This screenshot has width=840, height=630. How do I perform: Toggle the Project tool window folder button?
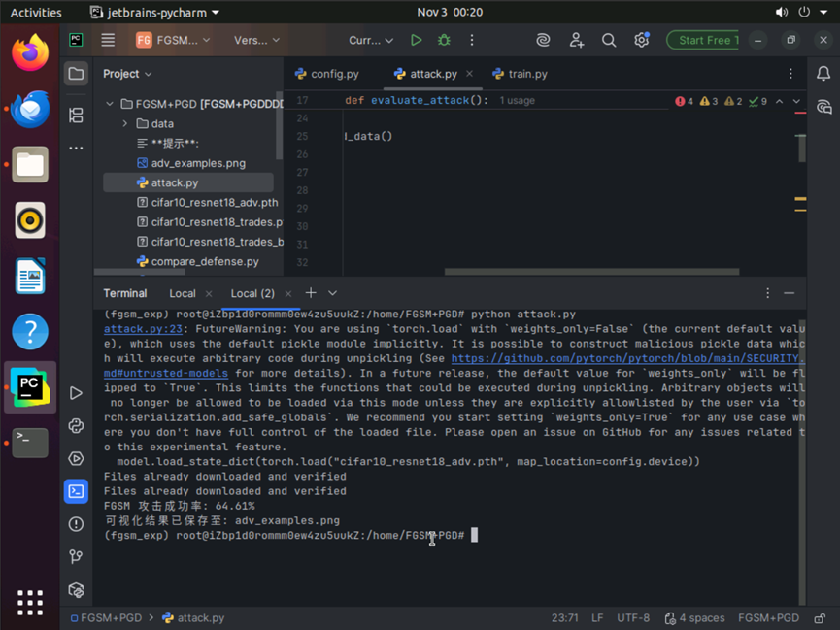(x=76, y=74)
